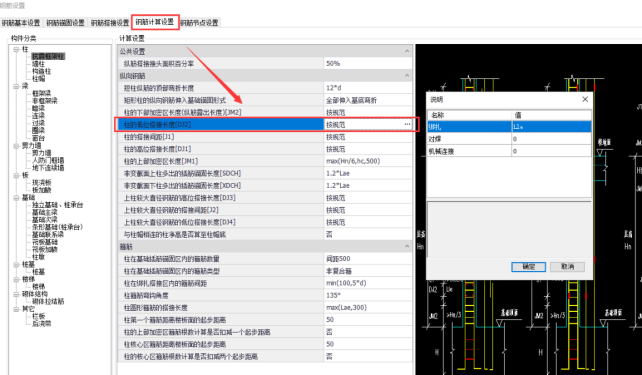Screen dimensions: 642x375
Task: Collapse the 梁 tree node
Action: (16, 86)
